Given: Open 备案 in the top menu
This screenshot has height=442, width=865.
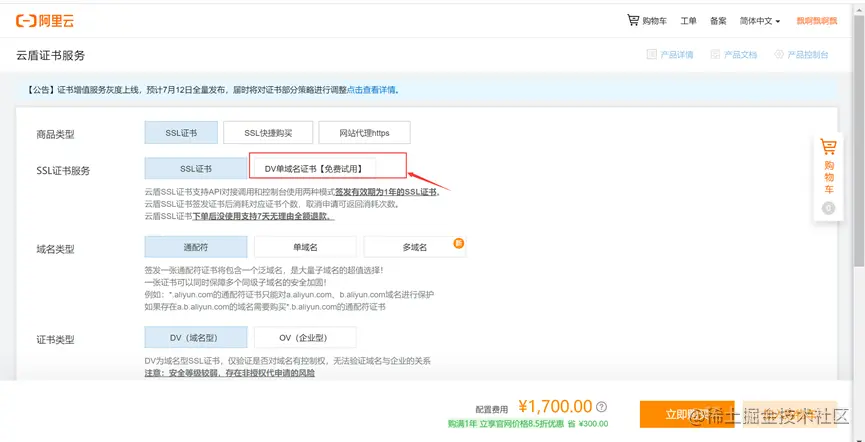Looking at the screenshot, I should pyautogui.click(x=718, y=21).
